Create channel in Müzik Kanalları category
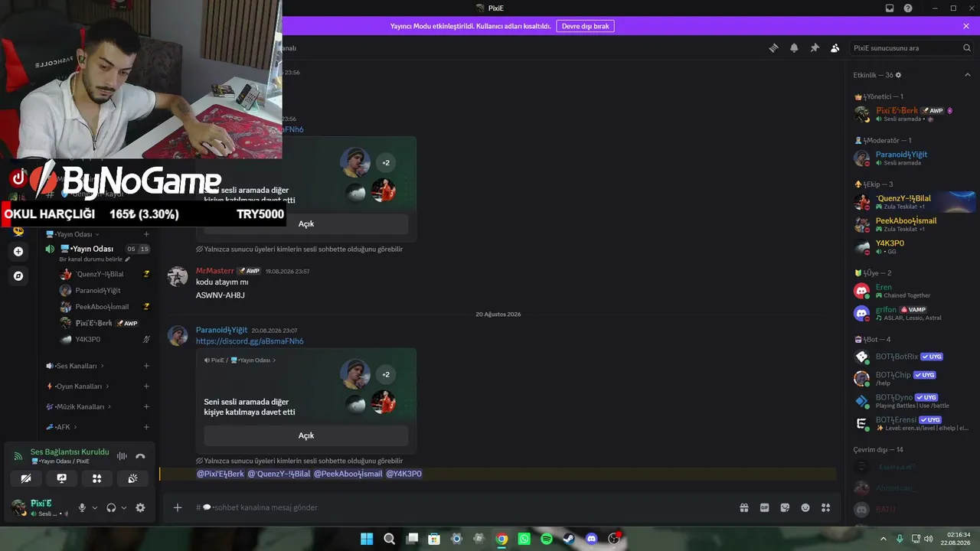 coord(146,406)
